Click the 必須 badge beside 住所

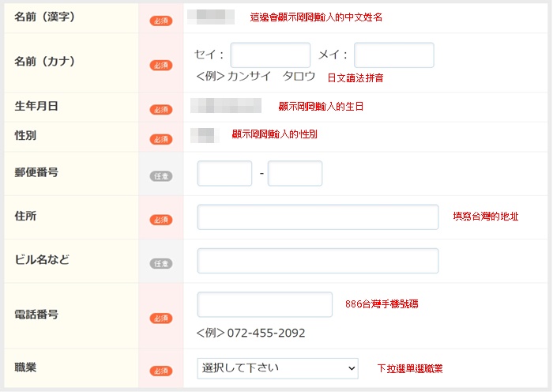pyautogui.click(x=161, y=219)
